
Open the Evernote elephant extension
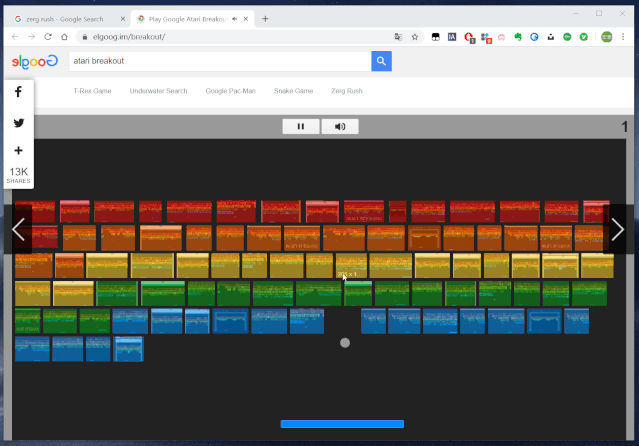(x=518, y=37)
